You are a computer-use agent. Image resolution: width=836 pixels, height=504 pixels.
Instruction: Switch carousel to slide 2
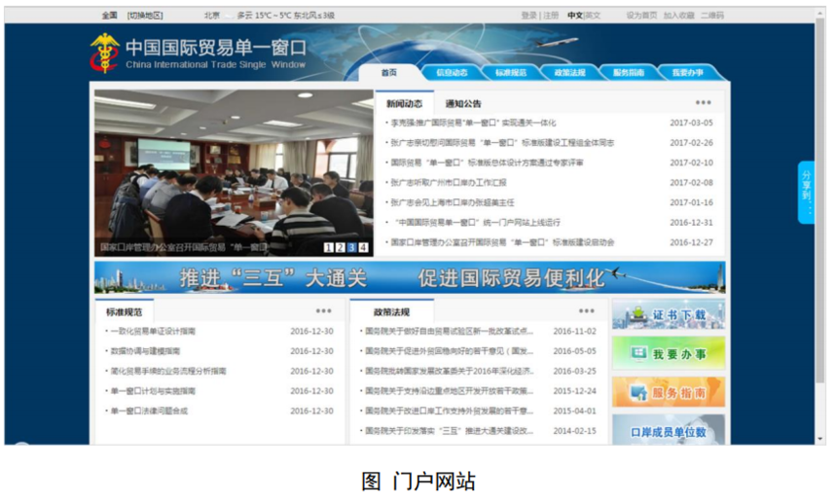pos(341,248)
